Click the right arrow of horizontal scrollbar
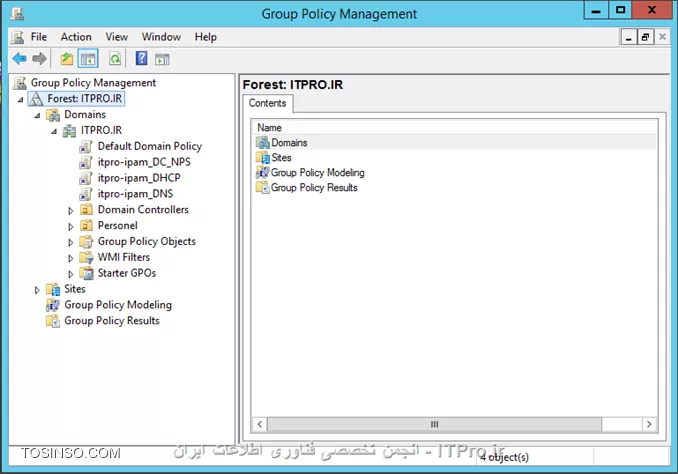This screenshot has height=474, width=678. [x=649, y=424]
